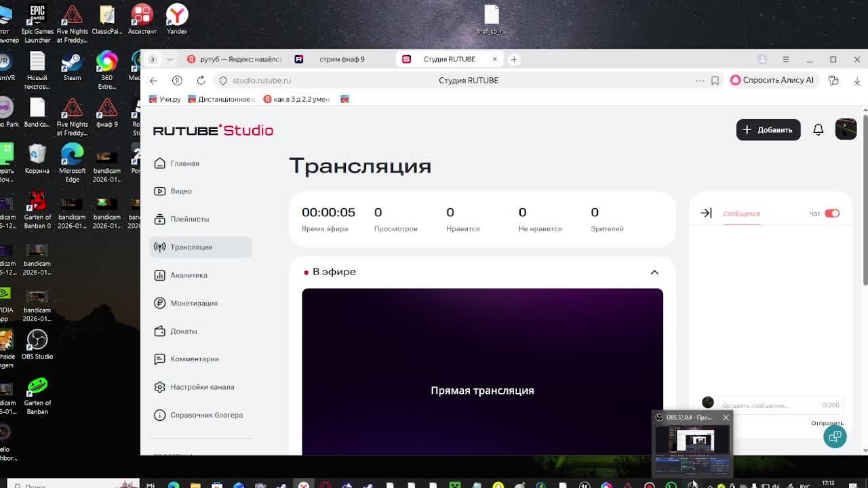Switch to the рутуб — Яндекс browser tab

234,59
